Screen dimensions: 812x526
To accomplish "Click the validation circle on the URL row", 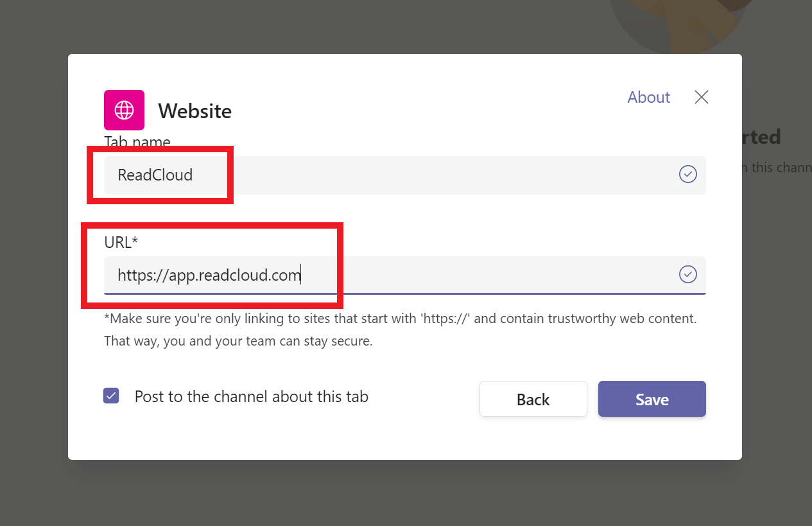I will tap(687, 274).
